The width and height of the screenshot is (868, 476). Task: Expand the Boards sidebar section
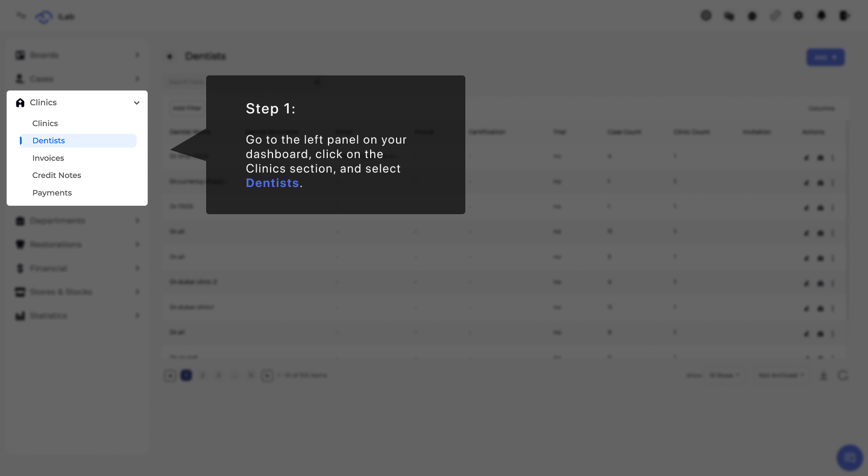(77, 55)
